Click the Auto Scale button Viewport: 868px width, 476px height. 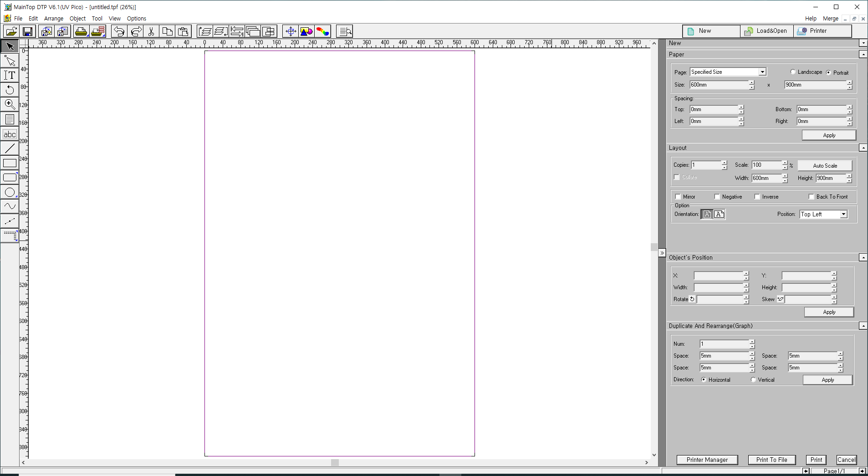825,166
